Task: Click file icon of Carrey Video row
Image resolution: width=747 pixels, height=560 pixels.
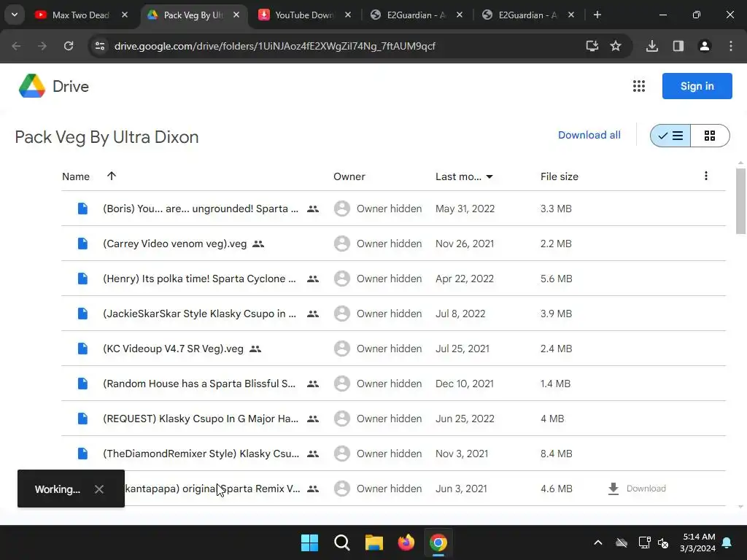Action: [82, 244]
